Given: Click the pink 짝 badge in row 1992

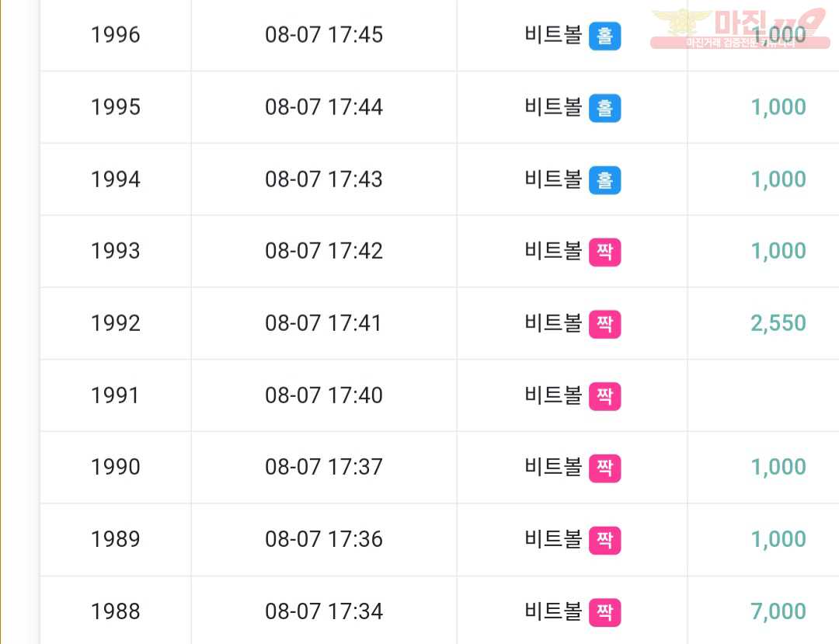Looking at the screenshot, I should click(x=604, y=324).
